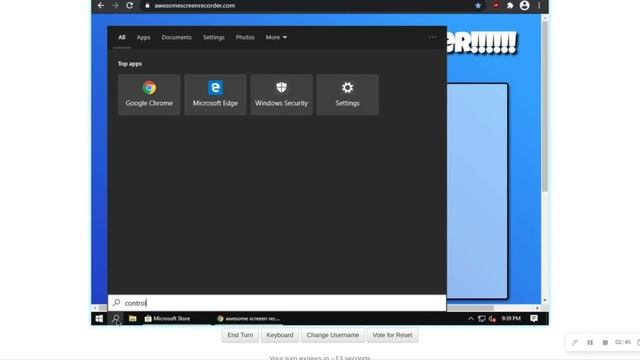
Task: Switch to the Photos search tab
Action: [245, 37]
